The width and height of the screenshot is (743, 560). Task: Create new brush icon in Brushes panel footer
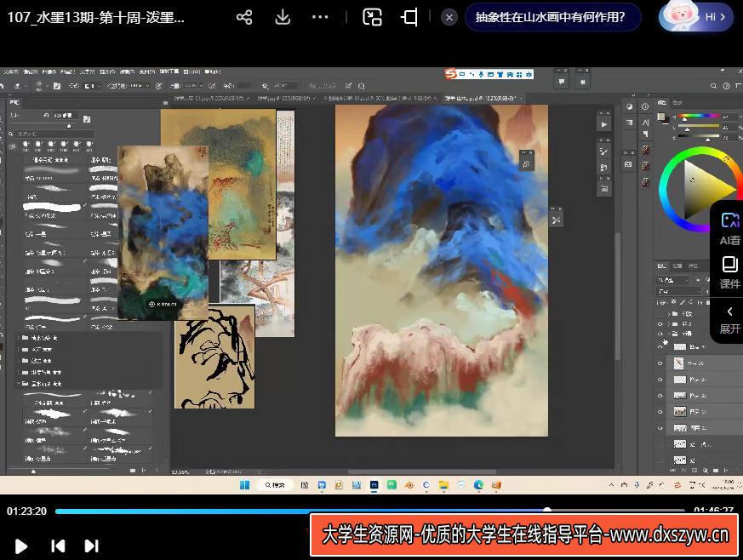pyautogui.click(x=144, y=471)
